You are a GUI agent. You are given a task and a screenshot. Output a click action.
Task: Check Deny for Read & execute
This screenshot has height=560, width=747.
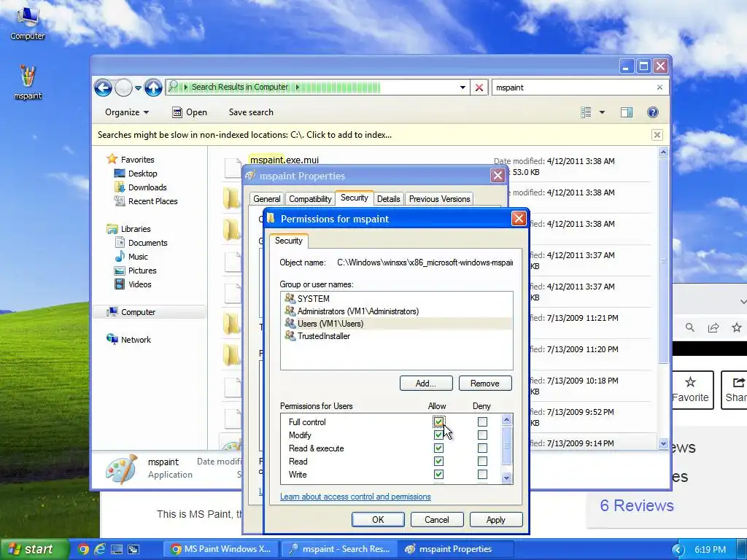[483, 448]
